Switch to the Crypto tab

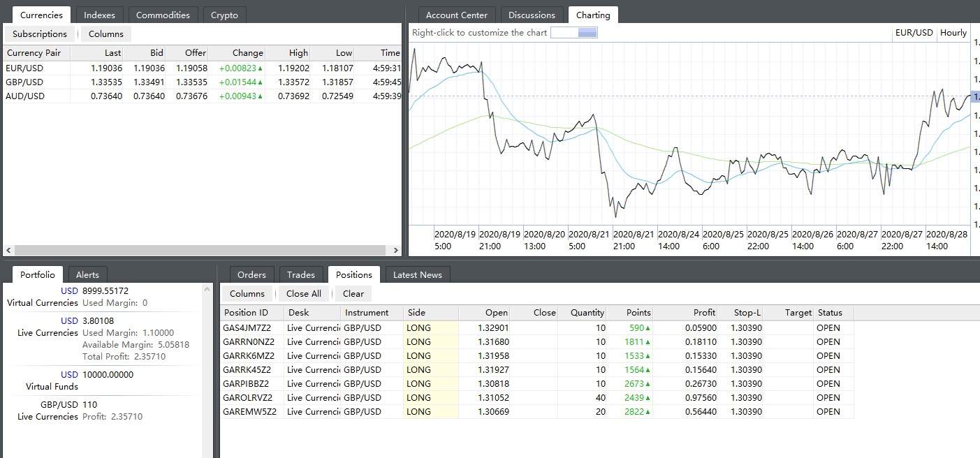[x=224, y=15]
